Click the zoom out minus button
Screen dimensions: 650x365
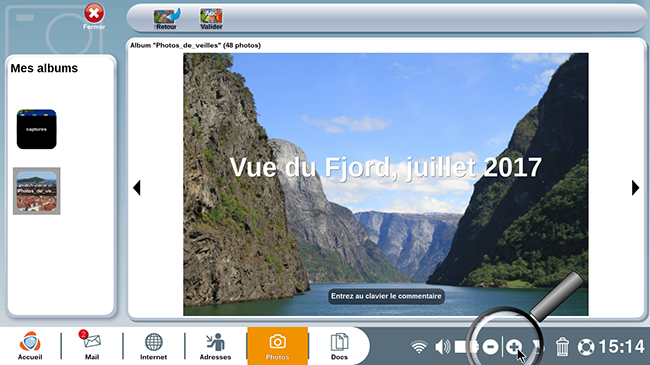coord(490,347)
